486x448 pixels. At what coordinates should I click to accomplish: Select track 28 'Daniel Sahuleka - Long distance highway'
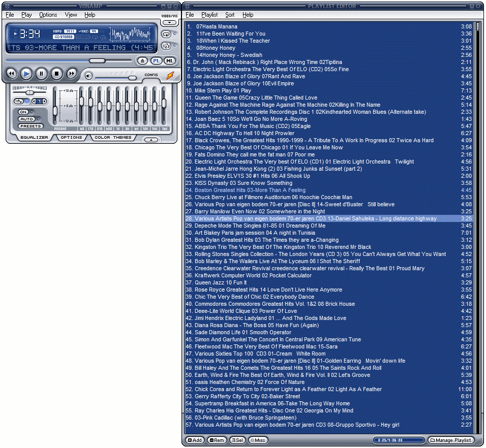(x=329, y=218)
